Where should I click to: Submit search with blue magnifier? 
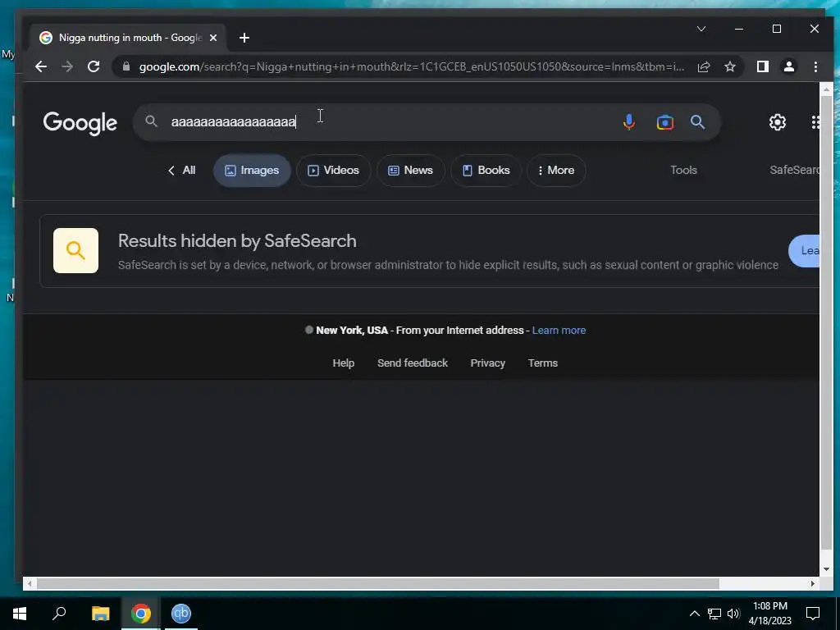(697, 122)
